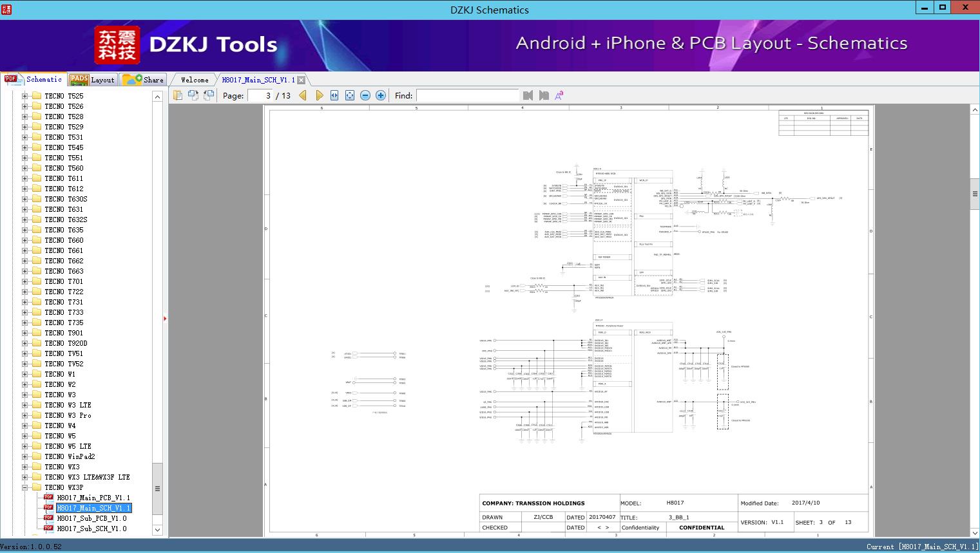
Task: Click the fit-to-width icon
Action: pyautogui.click(x=334, y=95)
